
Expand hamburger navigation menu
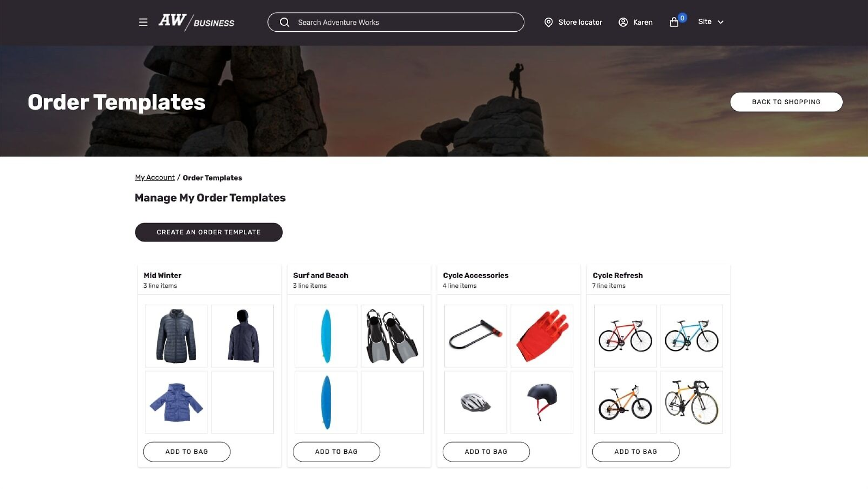(142, 21)
